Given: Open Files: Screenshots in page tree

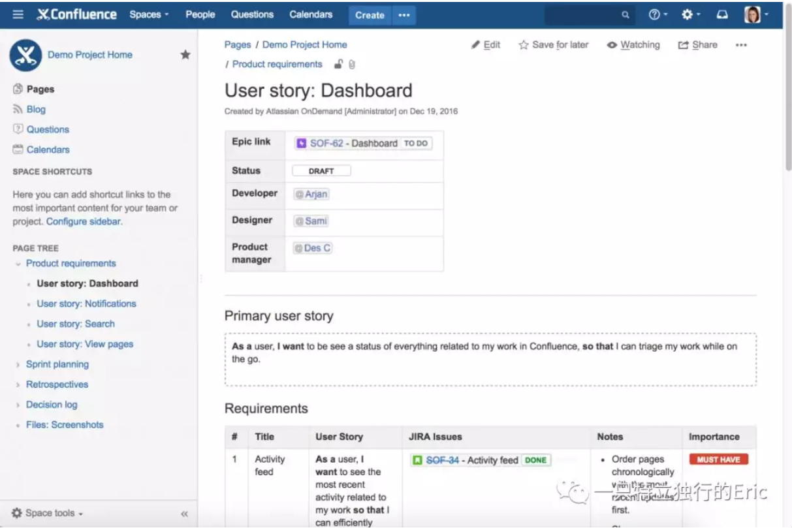Looking at the screenshot, I should coord(65,425).
